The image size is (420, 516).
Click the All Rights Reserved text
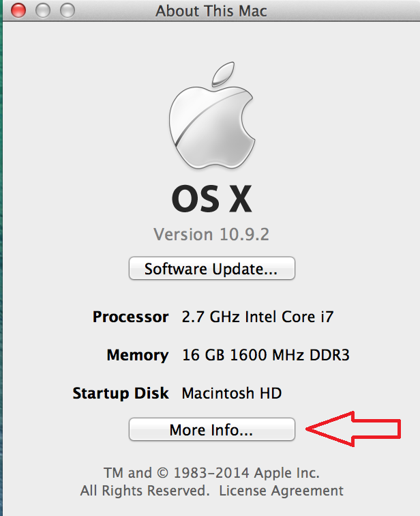143,491
